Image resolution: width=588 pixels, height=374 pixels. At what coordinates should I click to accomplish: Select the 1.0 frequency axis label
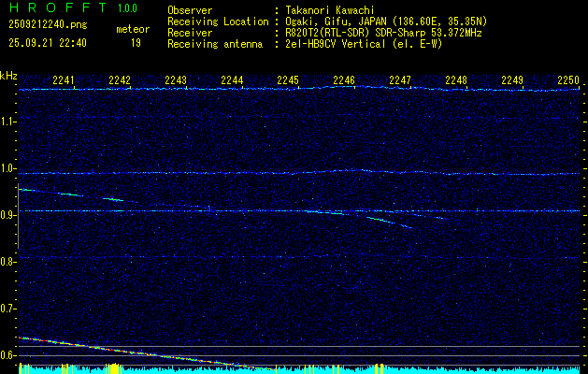tap(8, 168)
